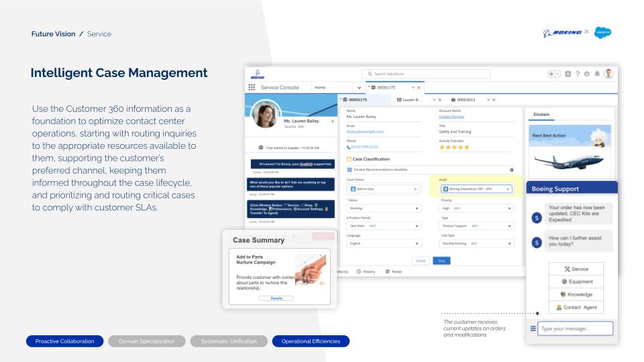Click the Type your message field
The image size is (644, 362).
pyautogui.click(x=576, y=328)
